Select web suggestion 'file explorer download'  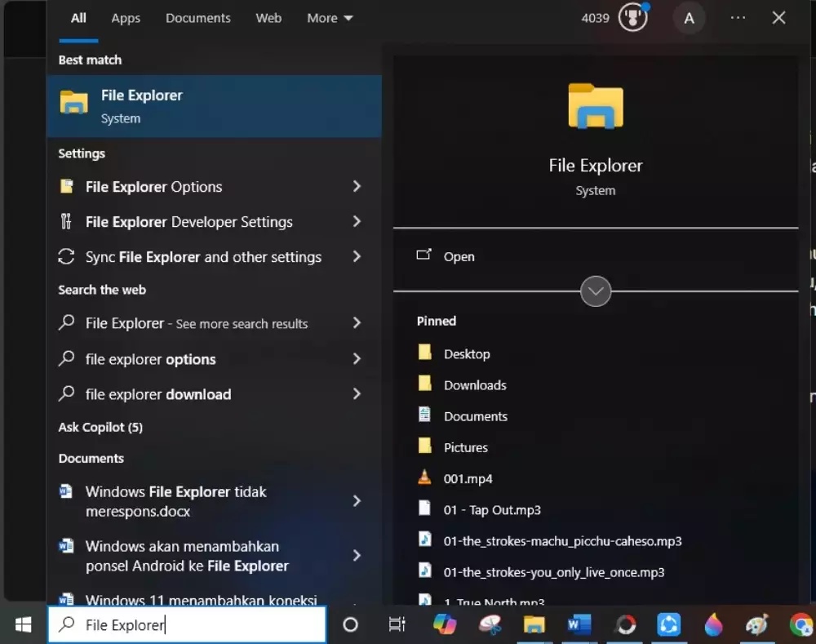click(158, 394)
